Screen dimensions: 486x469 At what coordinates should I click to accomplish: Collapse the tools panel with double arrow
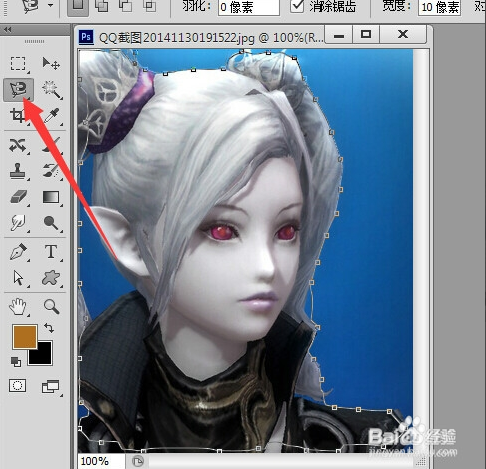(8, 30)
